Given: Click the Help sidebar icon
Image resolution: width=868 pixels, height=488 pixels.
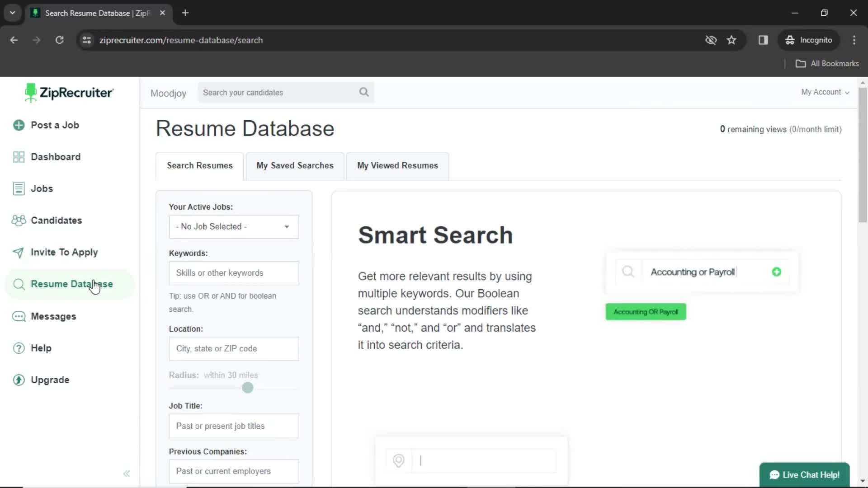Looking at the screenshot, I should [19, 348].
